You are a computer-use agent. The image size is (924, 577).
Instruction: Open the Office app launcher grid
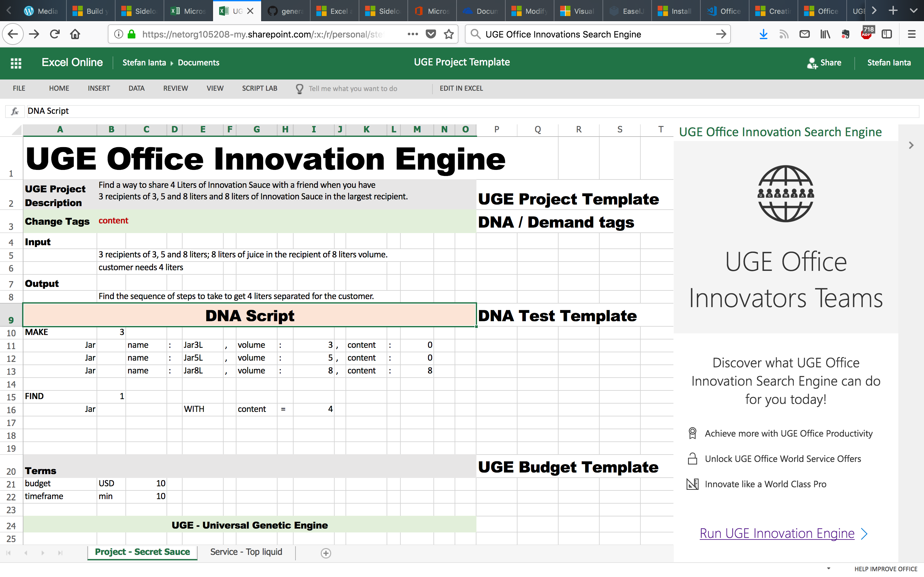click(x=16, y=63)
